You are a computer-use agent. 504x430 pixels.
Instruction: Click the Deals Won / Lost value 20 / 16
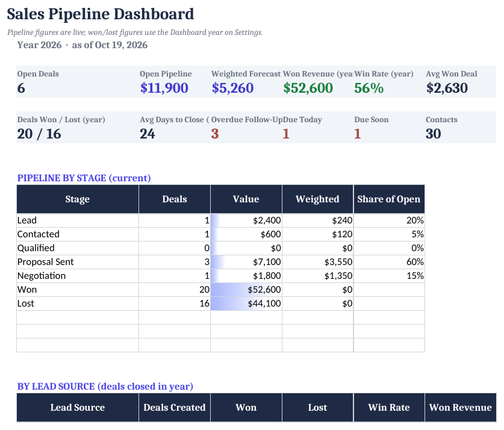(39, 134)
